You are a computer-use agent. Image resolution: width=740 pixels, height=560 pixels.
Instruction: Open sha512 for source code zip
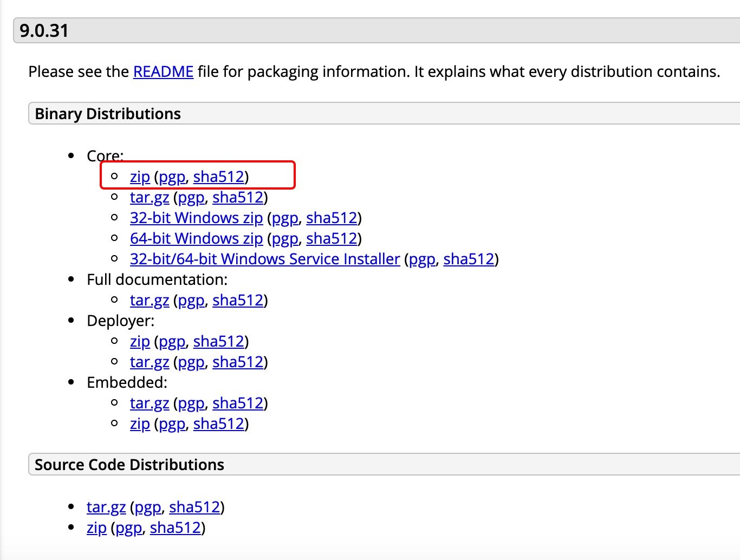coord(176,528)
